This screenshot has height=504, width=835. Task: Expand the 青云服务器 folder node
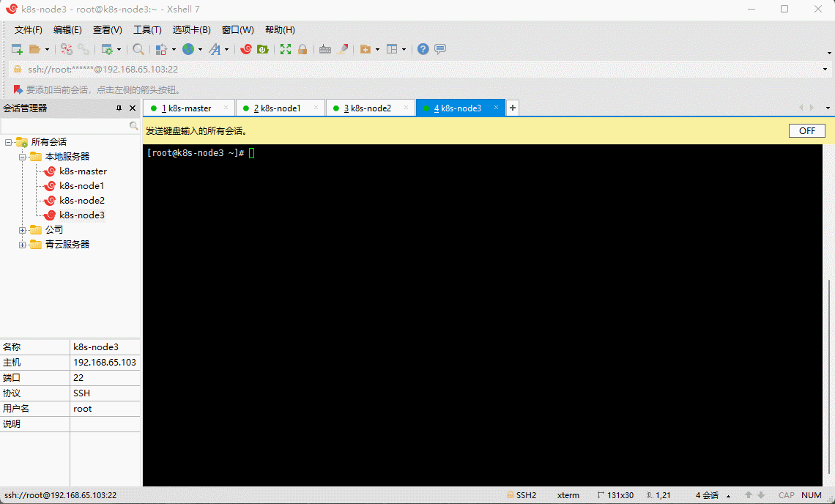coord(23,245)
